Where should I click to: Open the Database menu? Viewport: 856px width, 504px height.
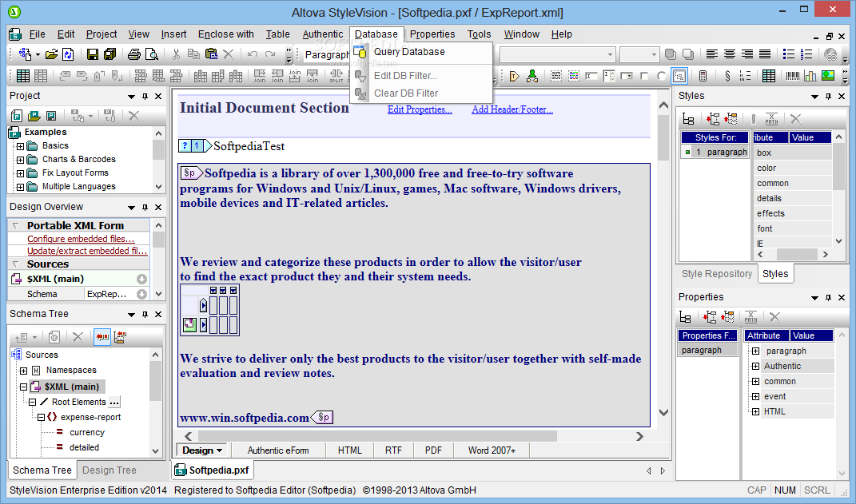[x=376, y=34]
